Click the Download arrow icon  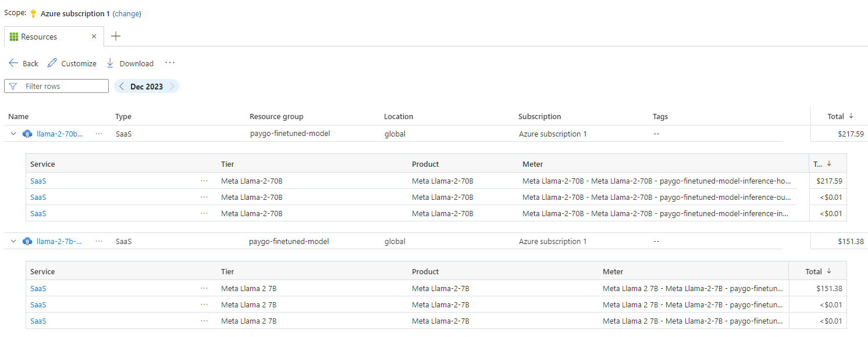tap(110, 63)
